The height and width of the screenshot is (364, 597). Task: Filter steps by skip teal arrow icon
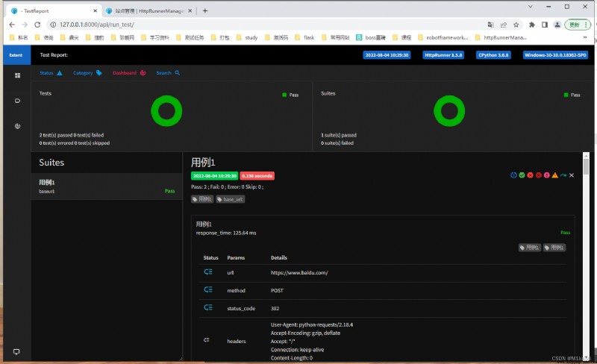point(563,175)
